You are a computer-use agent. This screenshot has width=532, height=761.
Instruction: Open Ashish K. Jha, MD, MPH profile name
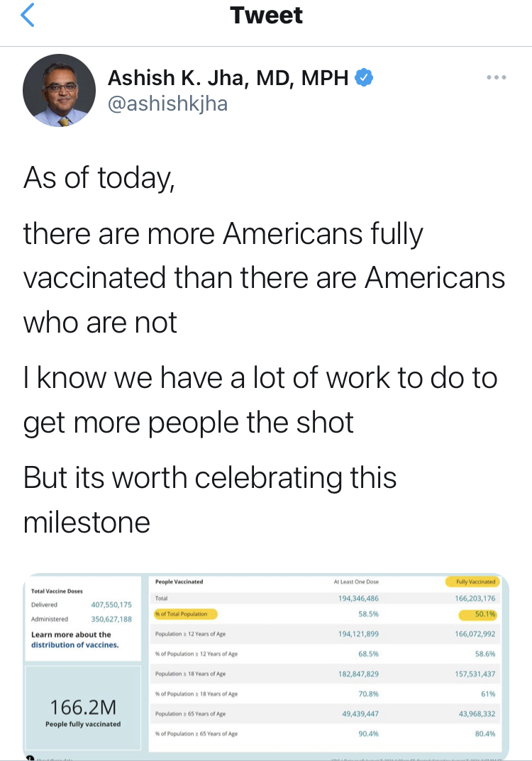tap(228, 78)
